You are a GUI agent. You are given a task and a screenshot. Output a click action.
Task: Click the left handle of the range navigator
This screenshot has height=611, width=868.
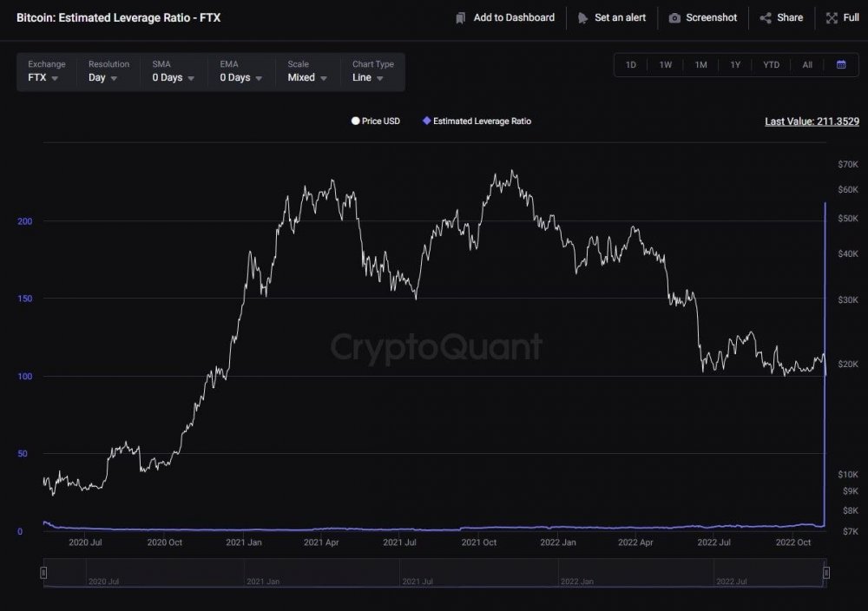click(43, 572)
